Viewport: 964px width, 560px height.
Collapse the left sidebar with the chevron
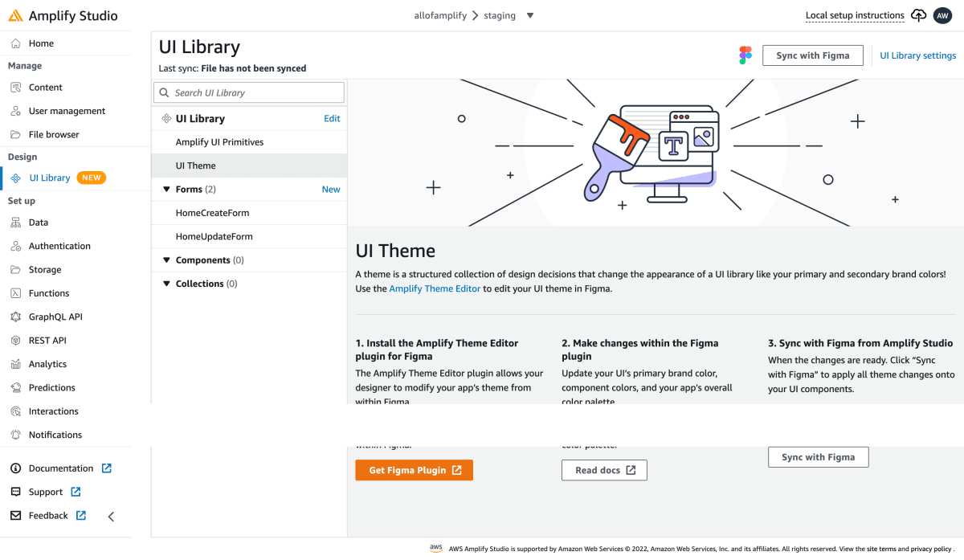(x=111, y=517)
